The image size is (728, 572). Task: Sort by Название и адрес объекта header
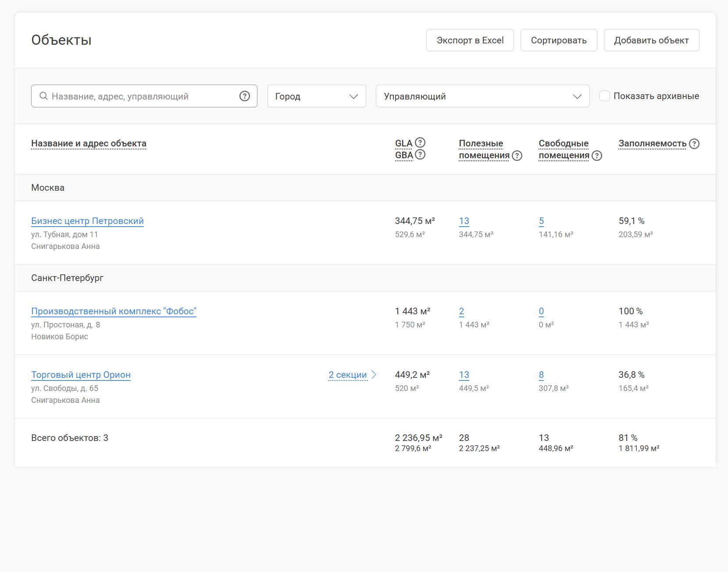89,143
